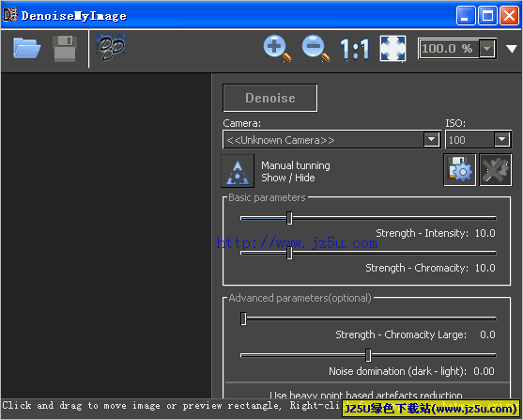Open an image file with the folder icon
Screen dimensions: 523x420
pos(27,49)
